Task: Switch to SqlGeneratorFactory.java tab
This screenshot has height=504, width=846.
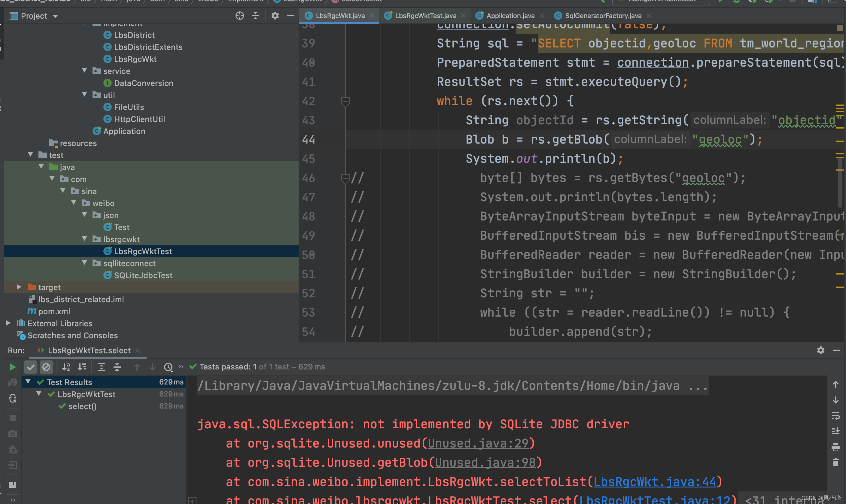Action: click(x=603, y=16)
